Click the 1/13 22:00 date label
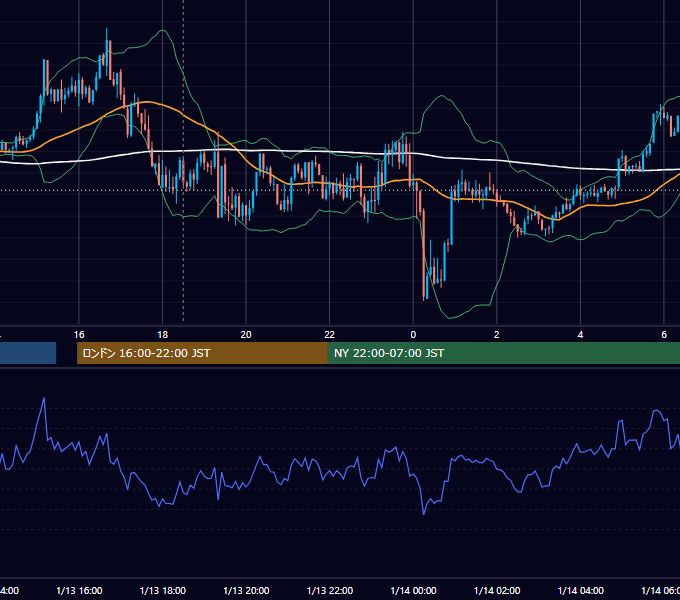This screenshot has width=680, height=600. (330, 590)
